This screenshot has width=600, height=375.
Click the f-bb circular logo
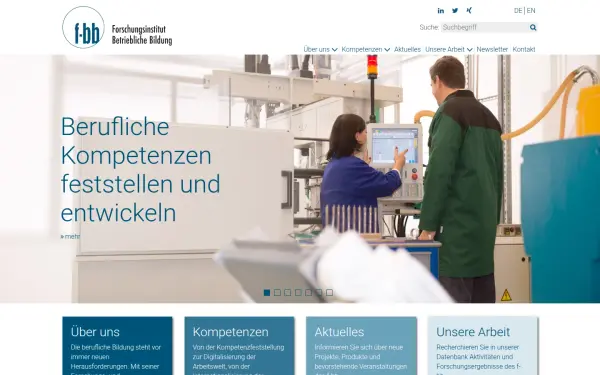(83, 27)
